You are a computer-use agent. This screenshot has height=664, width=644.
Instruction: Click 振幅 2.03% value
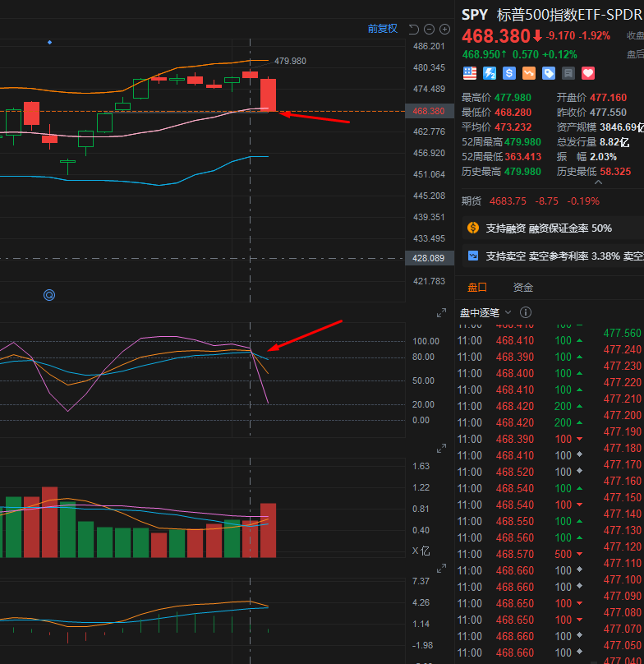(603, 157)
